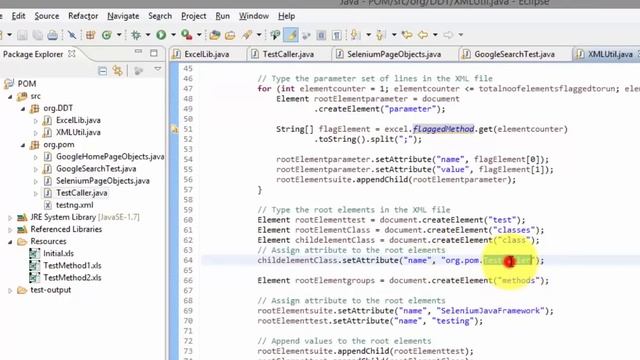This screenshot has width=640, height=360.
Task: Open the Back history dropdown arrow
Action: pyautogui.click(x=435, y=35)
